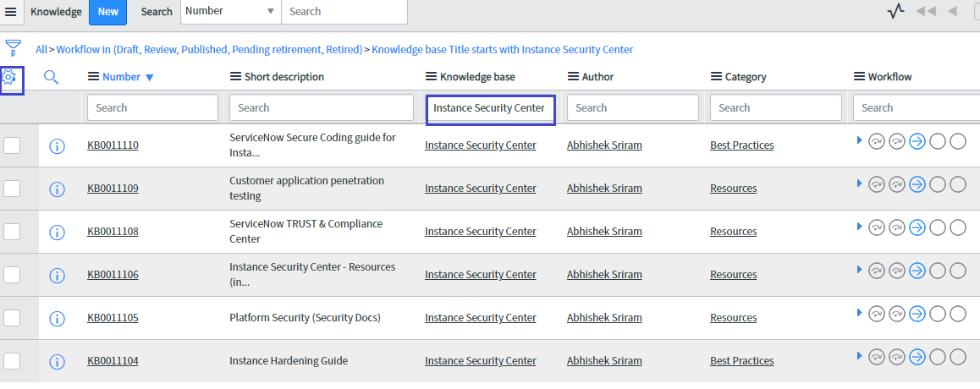980x389 pixels.
Task: Open Resources category in KB0011109 row
Action: click(733, 189)
